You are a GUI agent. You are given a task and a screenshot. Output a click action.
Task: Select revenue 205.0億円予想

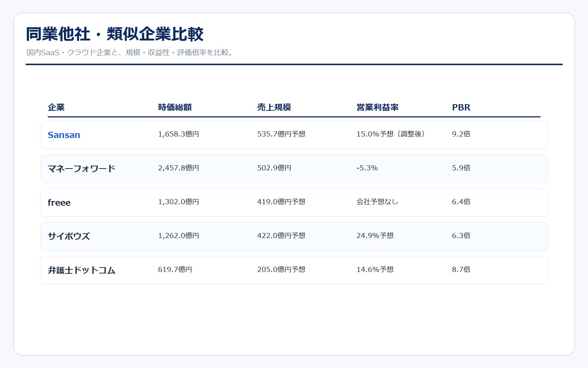click(281, 269)
